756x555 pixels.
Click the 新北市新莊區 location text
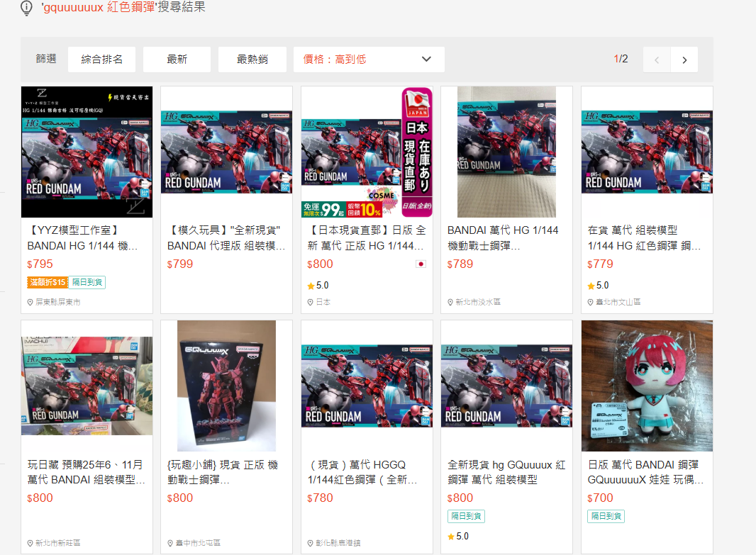click(58, 543)
